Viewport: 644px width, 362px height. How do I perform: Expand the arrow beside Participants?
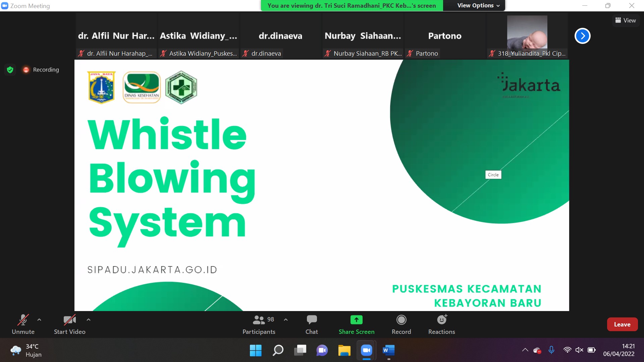(x=286, y=320)
